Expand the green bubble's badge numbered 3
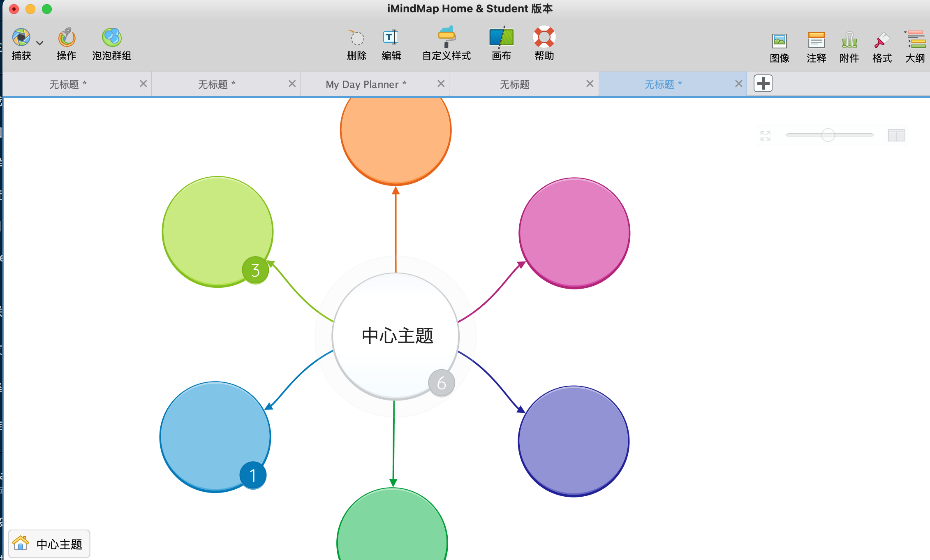The width and height of the screenshot is (930, 560). coord(255,270)
